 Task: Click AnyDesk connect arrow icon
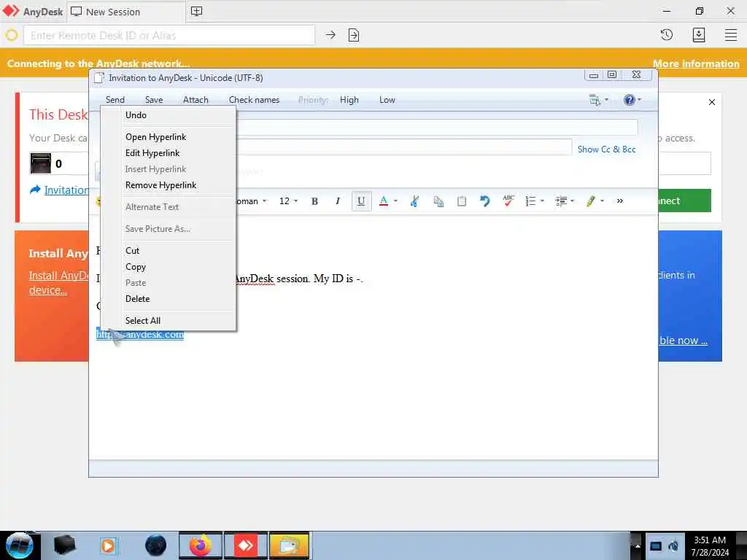pos(330,35)
